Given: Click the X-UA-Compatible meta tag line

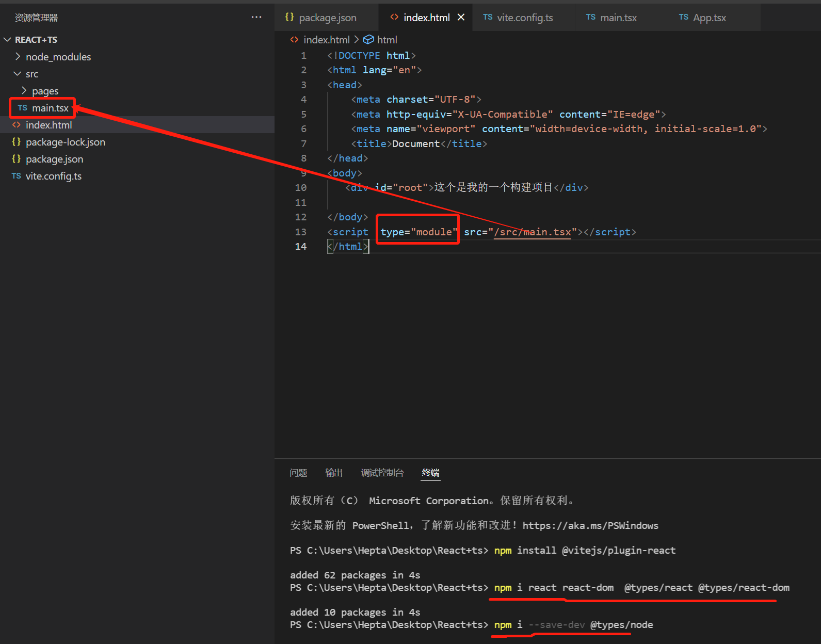Looking at the screenshot, I should 508,115.
